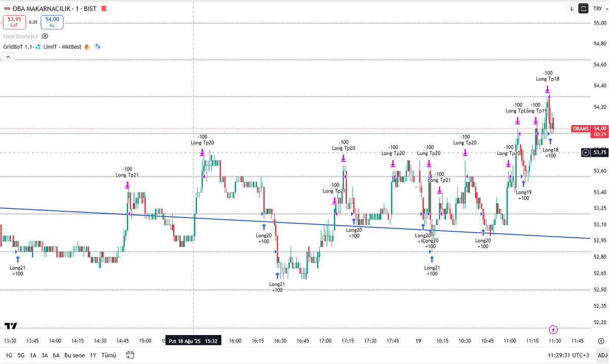
Task: Click the blue sparkle icon beside MktBest
Action: point(98,46)
